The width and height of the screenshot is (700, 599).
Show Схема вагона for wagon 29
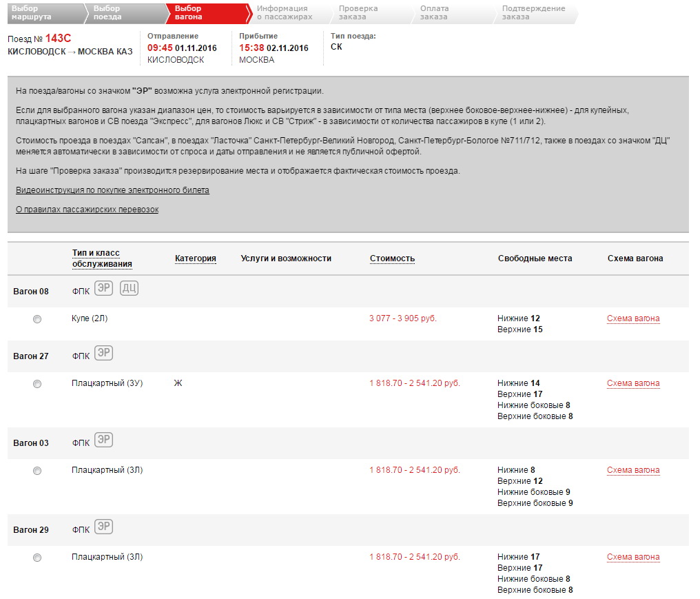point(633,557)
